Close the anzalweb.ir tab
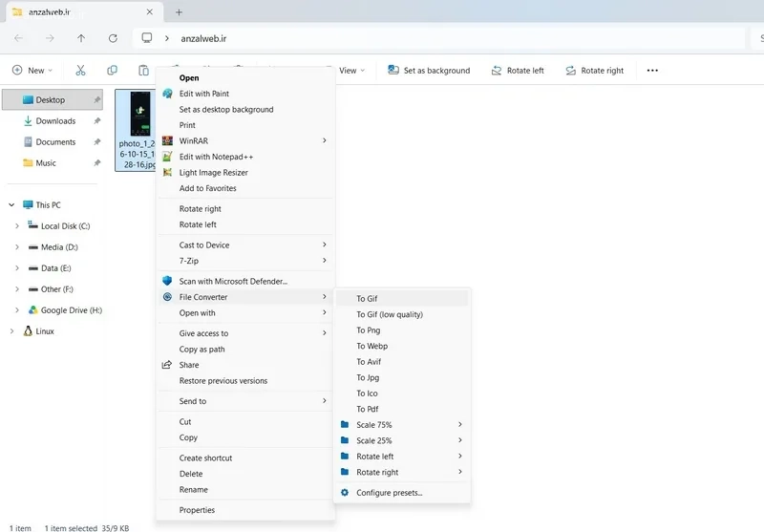764x532 pixels. click(x=150, y=11)
